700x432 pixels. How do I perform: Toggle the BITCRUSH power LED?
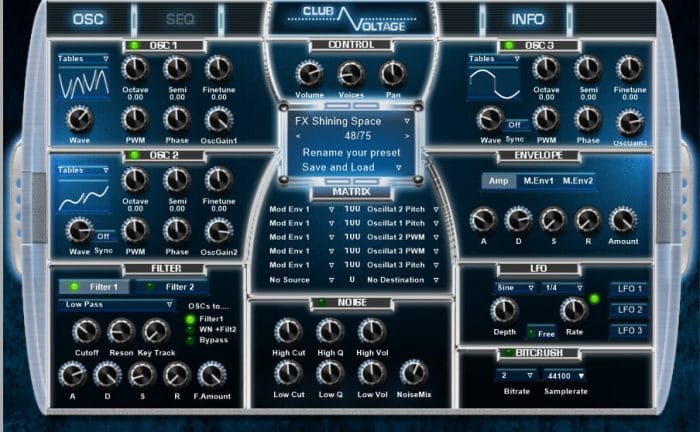(507, 353)
